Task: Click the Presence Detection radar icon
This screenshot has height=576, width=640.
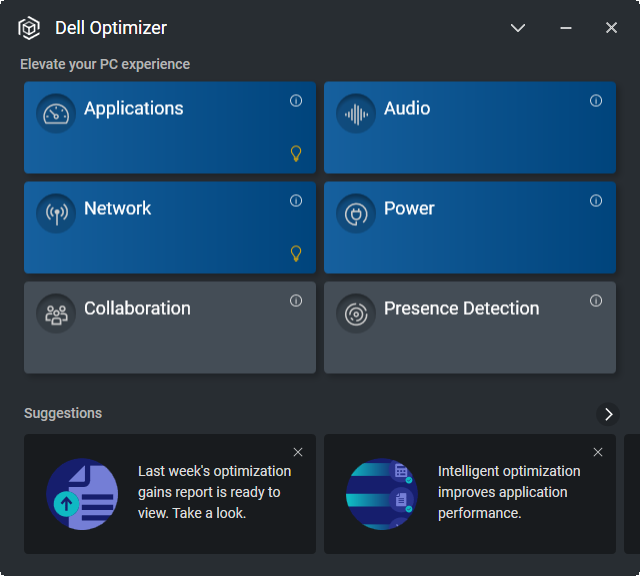Action: 356,314
